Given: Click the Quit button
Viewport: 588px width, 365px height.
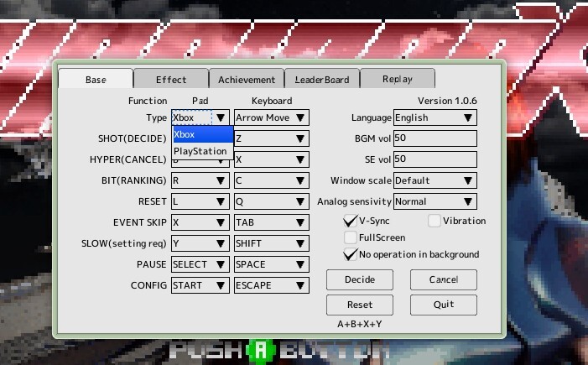Looking at the screenshot, I should (x=444, y=305).
